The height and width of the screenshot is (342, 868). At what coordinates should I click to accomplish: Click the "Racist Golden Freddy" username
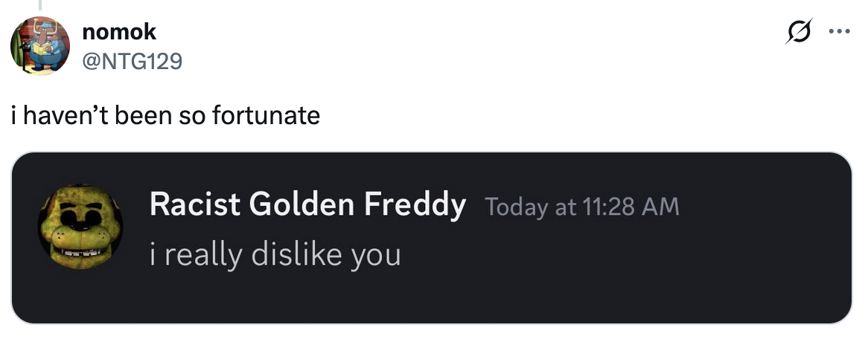[307, 204]
